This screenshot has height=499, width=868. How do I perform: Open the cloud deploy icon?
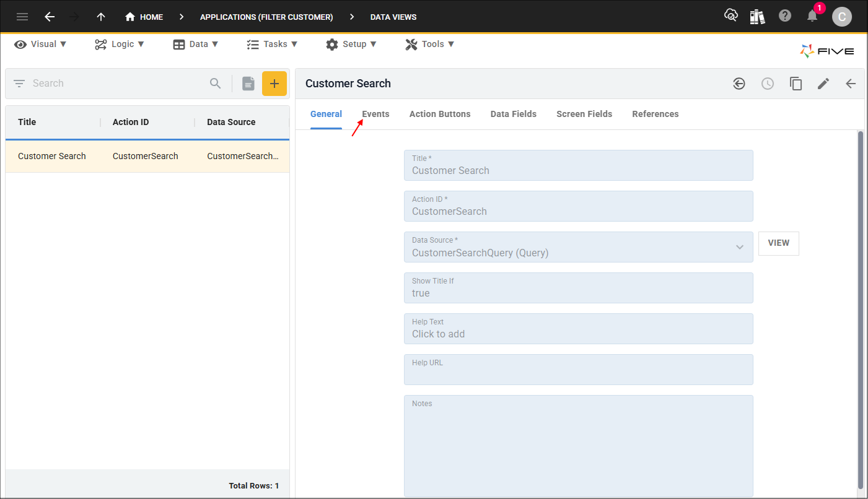click(731, 16)
